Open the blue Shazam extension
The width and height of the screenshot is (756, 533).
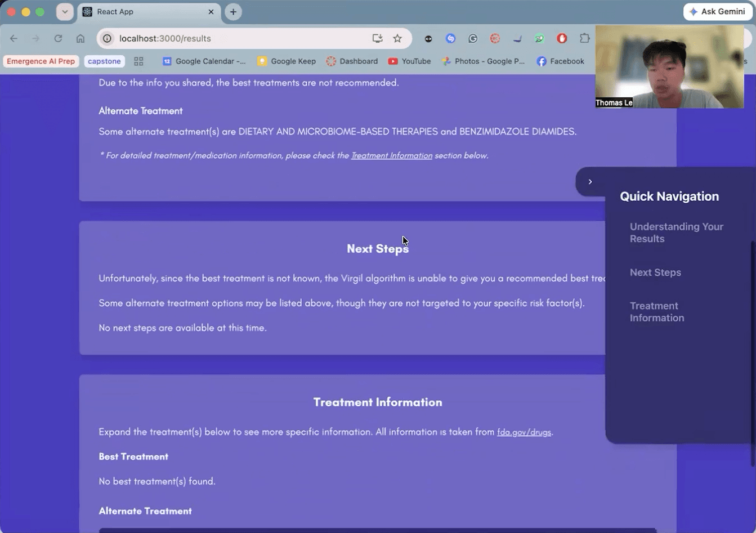450,38
